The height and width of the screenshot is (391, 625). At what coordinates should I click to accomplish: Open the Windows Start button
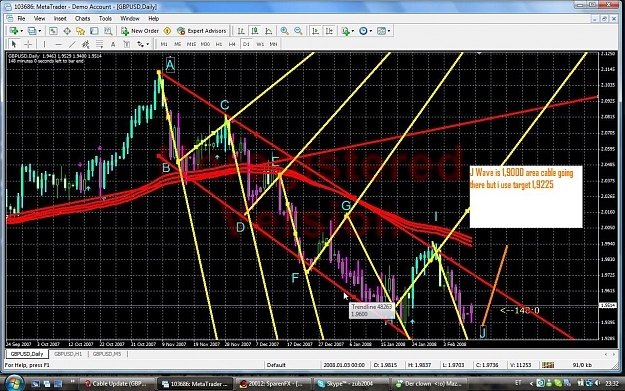coord(14,383)
